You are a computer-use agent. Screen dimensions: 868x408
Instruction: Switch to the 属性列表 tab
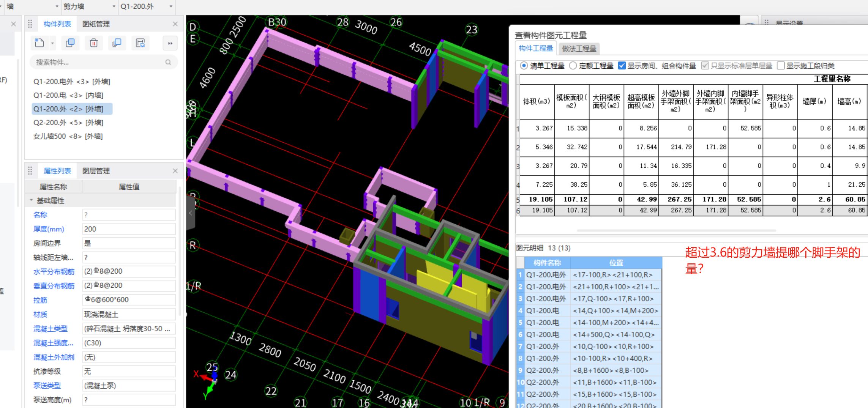point(57,171)
